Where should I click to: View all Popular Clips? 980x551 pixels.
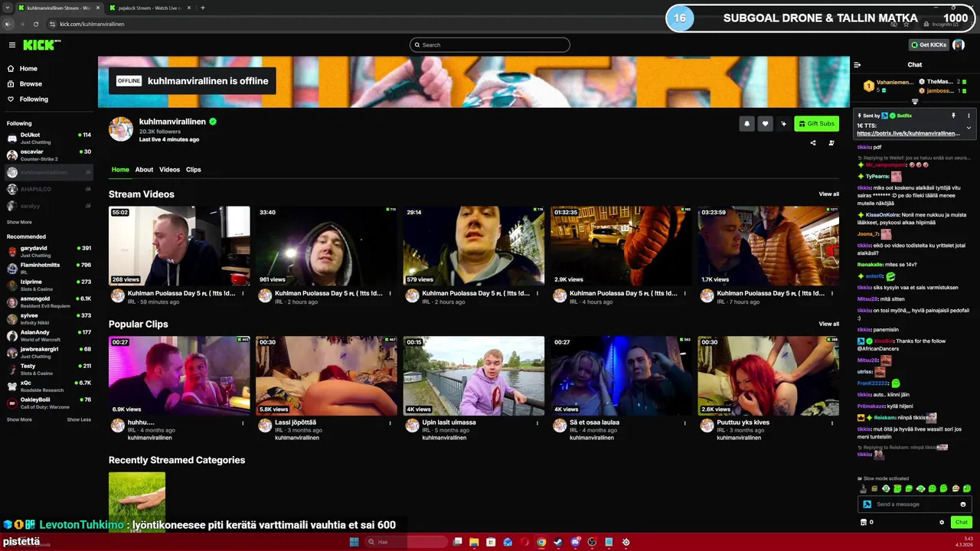[828, 324]
